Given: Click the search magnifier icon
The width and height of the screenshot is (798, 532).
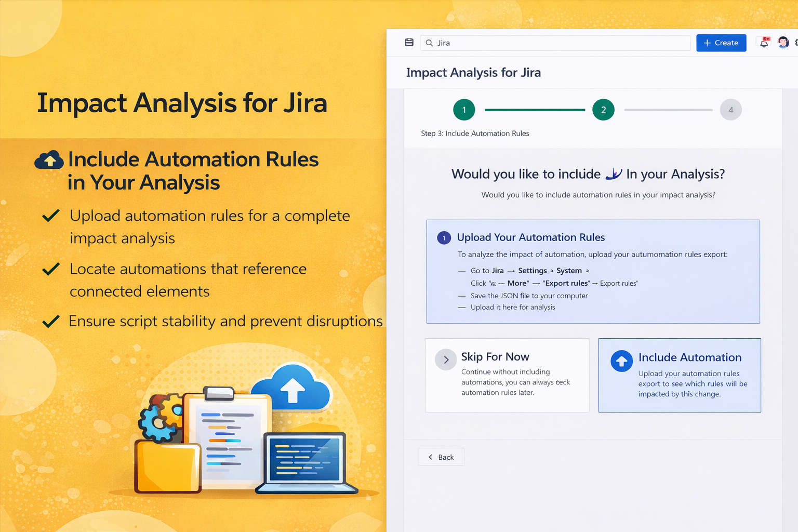Looking at the screenshot, I should click(x=429, y=43).
